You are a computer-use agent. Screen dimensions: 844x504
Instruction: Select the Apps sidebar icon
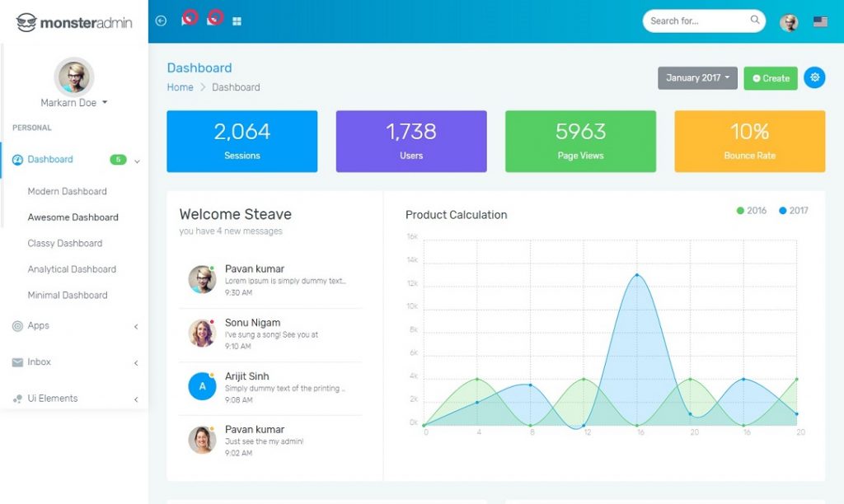point(18,326)
